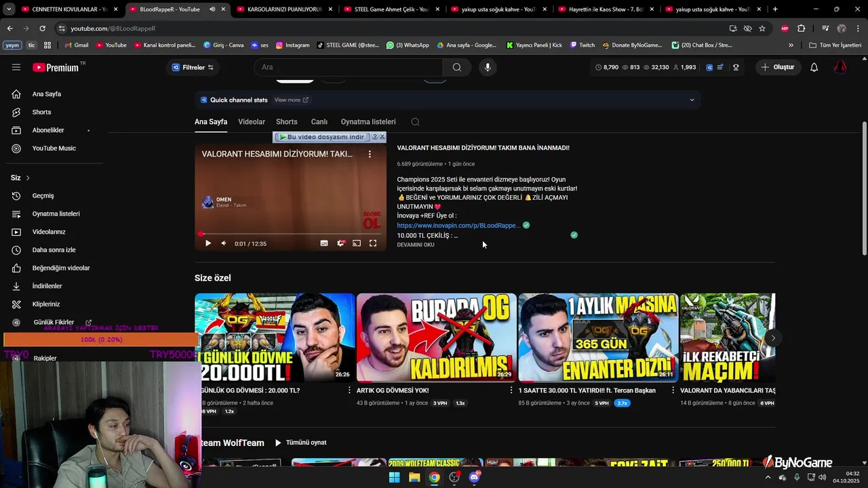Viewport: 868px width, 488px height.
Task: Open YouTube Music in the sidebar
Action: click(54, 148)
